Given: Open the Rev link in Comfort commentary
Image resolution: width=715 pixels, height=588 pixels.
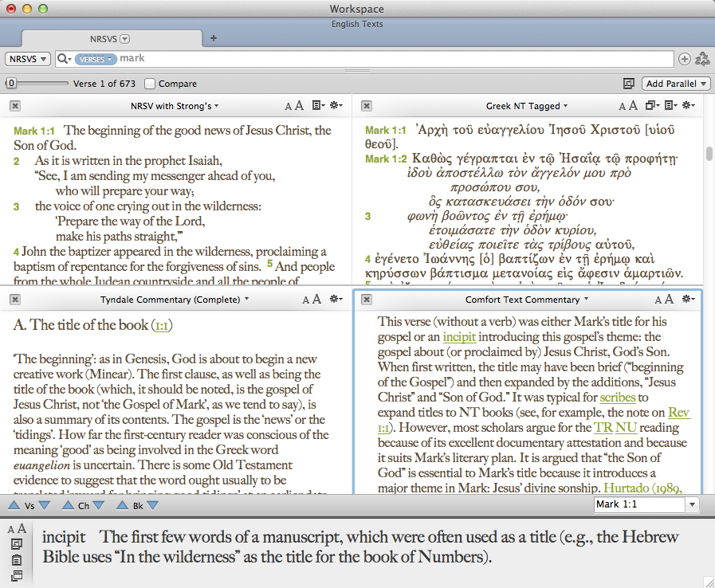Looking at the screenshot, I should [679, 413].
